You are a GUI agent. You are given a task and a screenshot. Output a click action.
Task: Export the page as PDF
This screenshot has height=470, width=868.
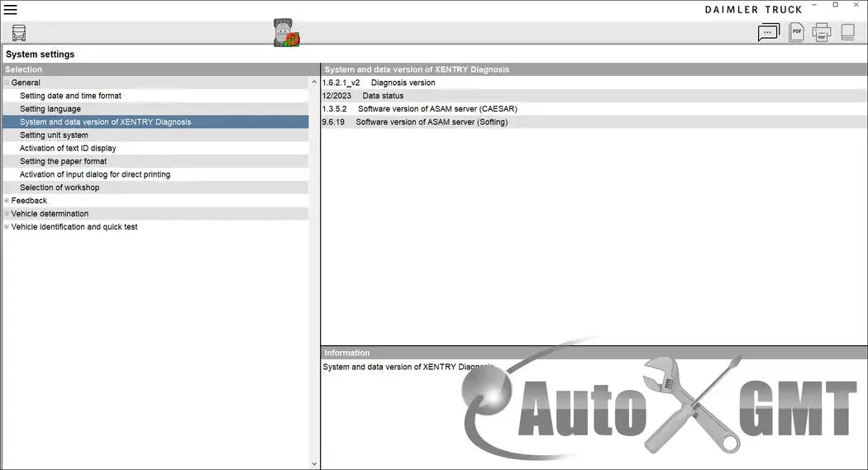point(796,33)
